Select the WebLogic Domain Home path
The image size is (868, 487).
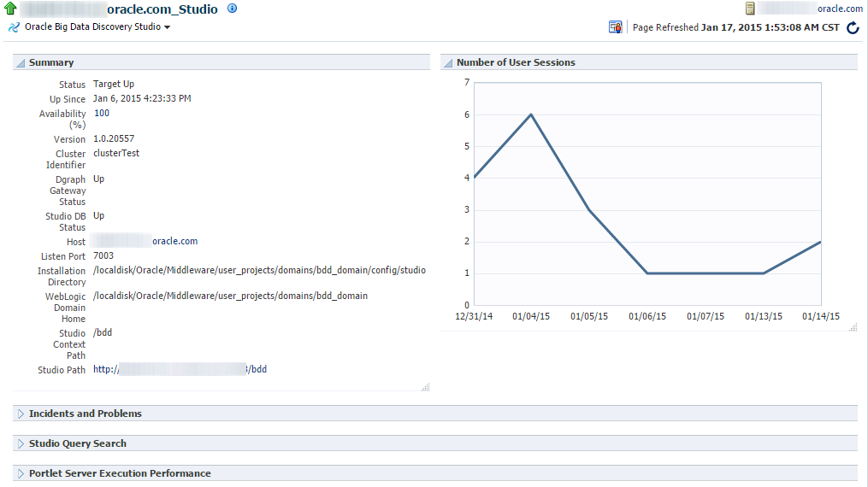point(230,296)
